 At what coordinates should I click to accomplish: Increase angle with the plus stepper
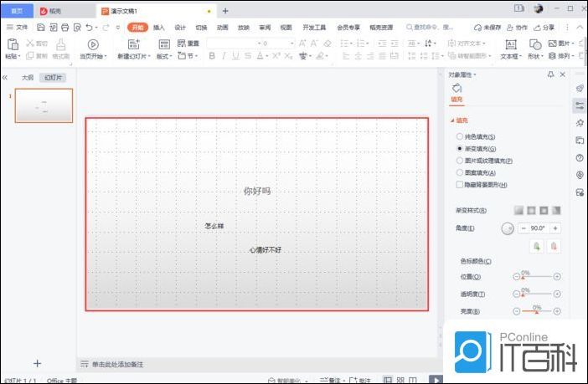(x=554, y=228)
